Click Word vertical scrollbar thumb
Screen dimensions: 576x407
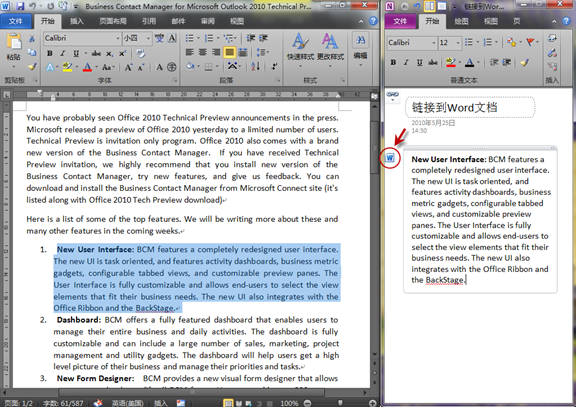pyautogui.click(x=374, y=148)
